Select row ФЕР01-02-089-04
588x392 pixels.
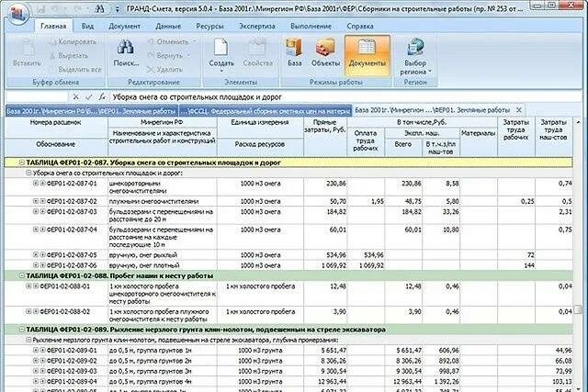[288, 382]
